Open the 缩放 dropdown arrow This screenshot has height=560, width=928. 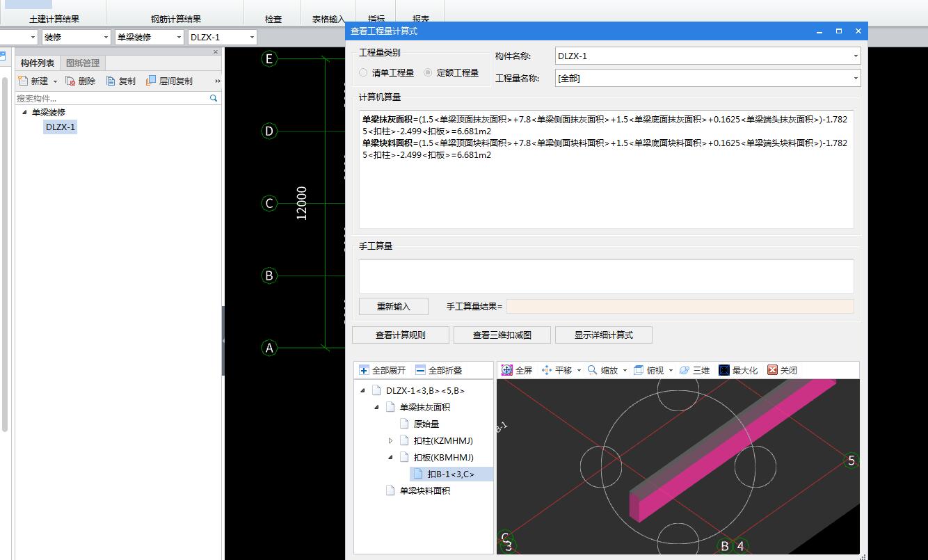(x=625, y=371)
